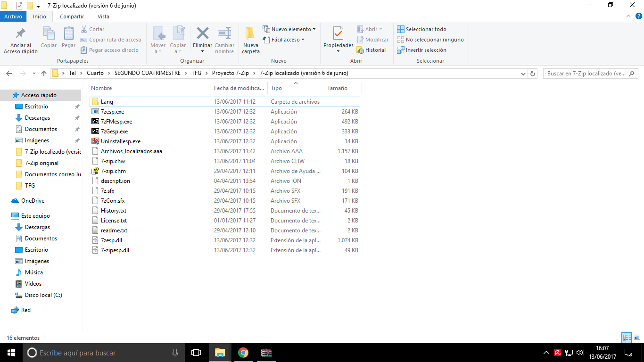This screenshot has height=362, width=644.
Task: Sort files by the Tamaño column header
Action: coord(338,88)
